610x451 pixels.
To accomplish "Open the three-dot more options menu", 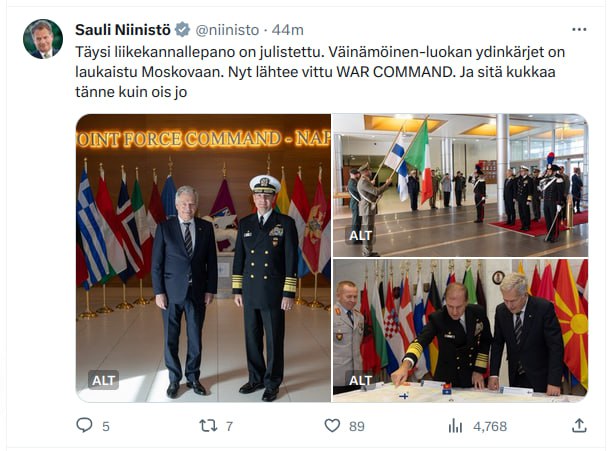I will pos(579,30).
